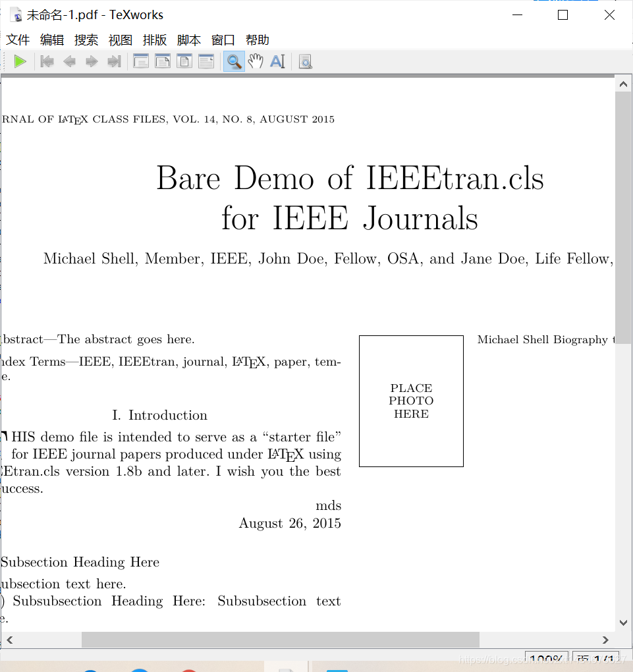This screenshot has width=633, height=672.
Task: Open the 编辑 menu
Action: tap(52, 40)
